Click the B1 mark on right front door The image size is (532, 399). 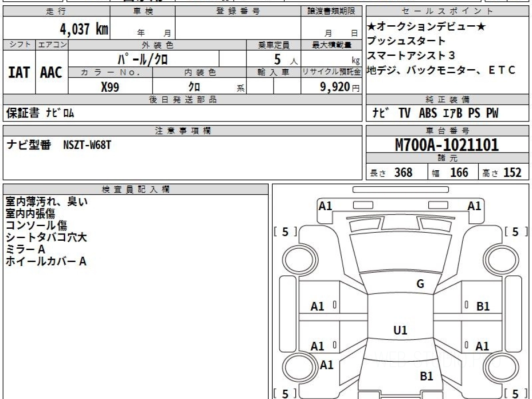[483, 306]
